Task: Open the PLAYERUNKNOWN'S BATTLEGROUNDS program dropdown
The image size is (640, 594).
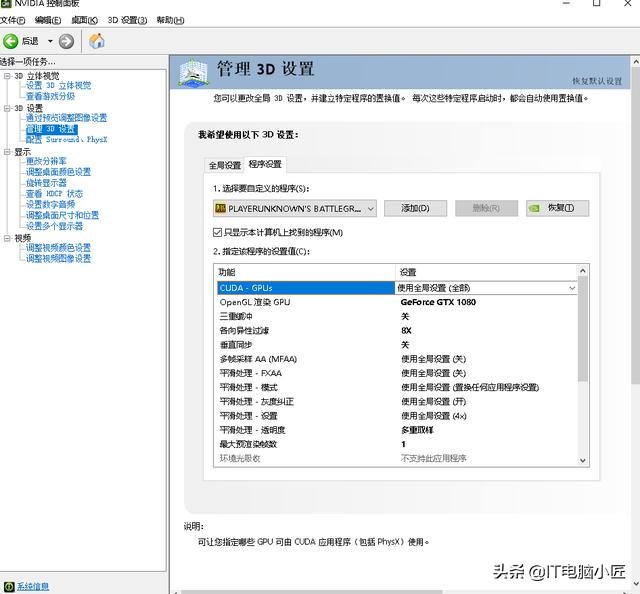Action: coord(295,208)
